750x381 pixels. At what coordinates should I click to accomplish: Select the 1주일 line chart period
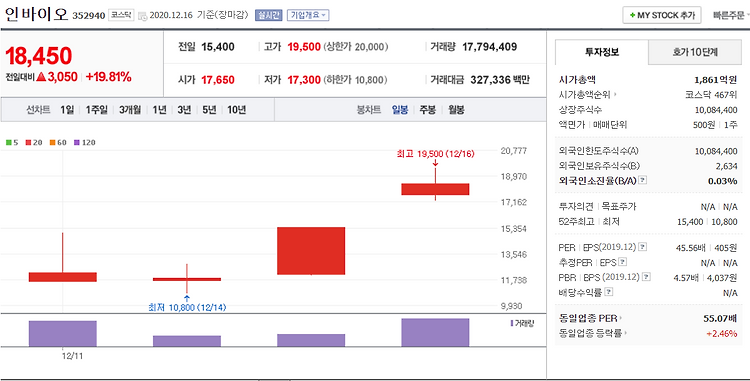tap(97, 110)
